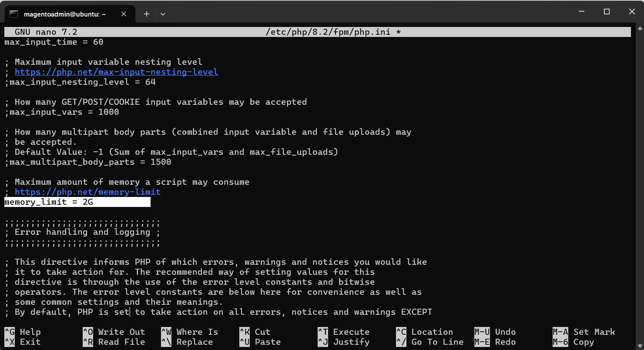Viewport: 644px width, 350px height.
Task: Expand the terminal profile dropdown chevron
Action: click(x=163, y=14)
